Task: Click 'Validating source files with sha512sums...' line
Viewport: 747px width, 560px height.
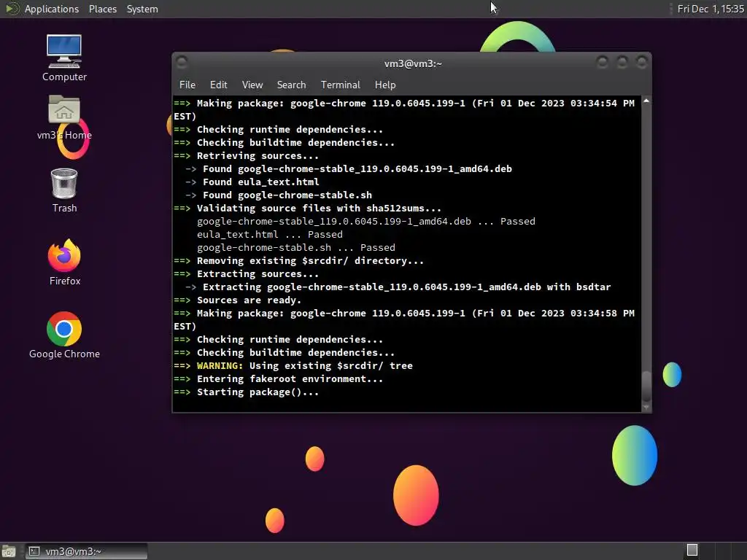Action: pyautogui.click(x=308, y=209)
